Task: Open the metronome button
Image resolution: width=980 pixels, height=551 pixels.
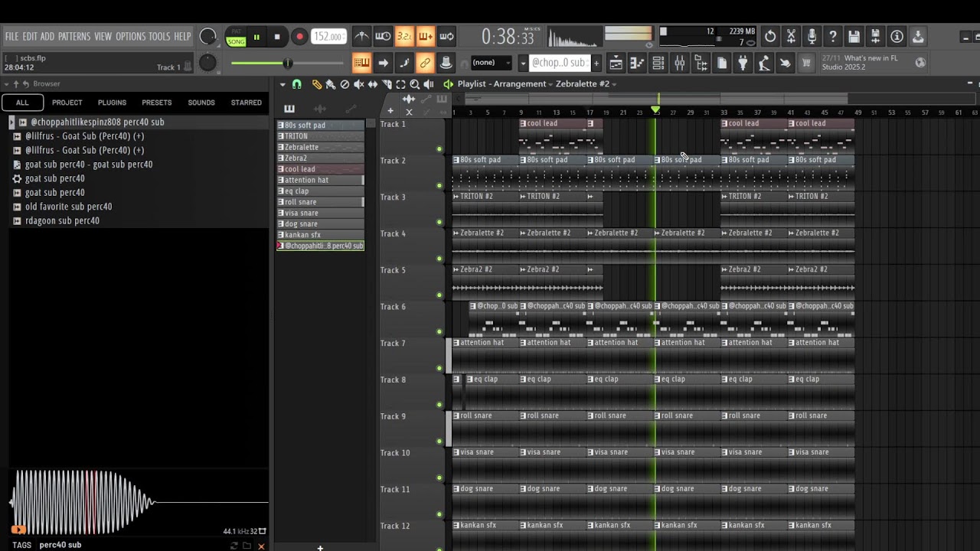Action: pyautogui.click(x=361, y=36)
